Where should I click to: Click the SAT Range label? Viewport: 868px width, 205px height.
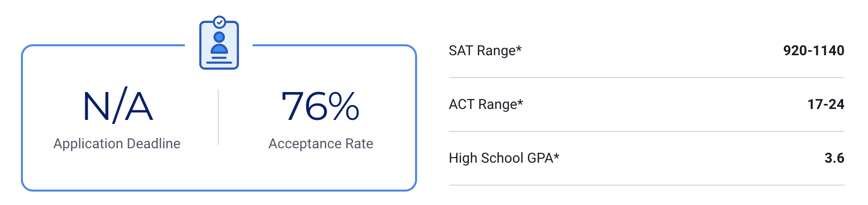click(x=482, y=51)
